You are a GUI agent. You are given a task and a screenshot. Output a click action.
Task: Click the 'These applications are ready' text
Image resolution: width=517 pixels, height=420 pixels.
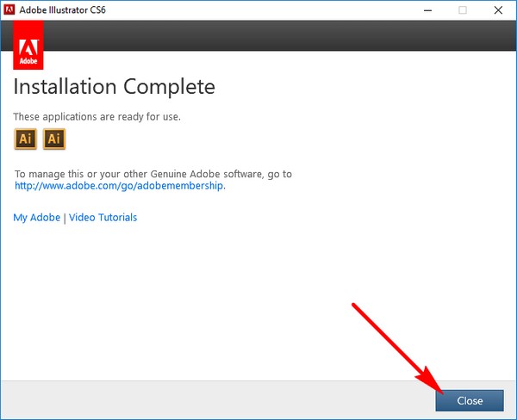[97, 116]
